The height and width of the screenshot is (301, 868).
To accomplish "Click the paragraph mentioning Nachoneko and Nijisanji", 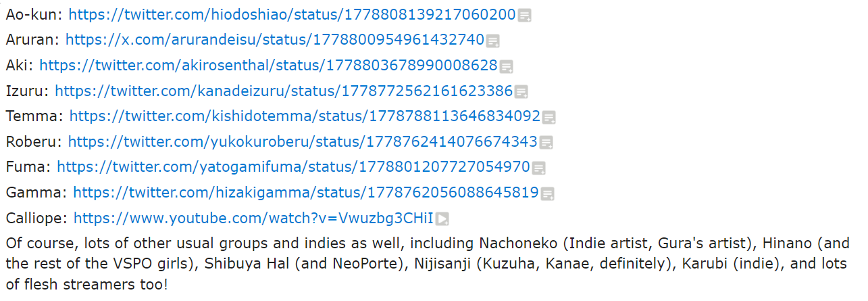I will 428,263.
